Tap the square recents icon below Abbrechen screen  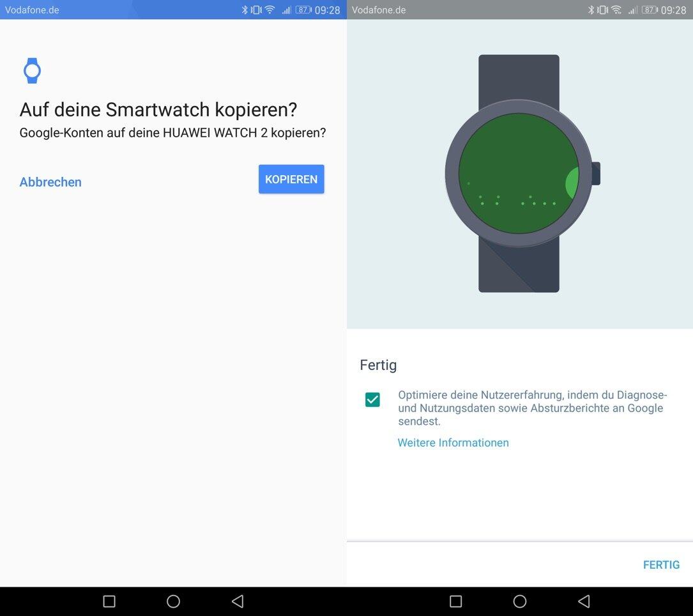pos(109,601)
